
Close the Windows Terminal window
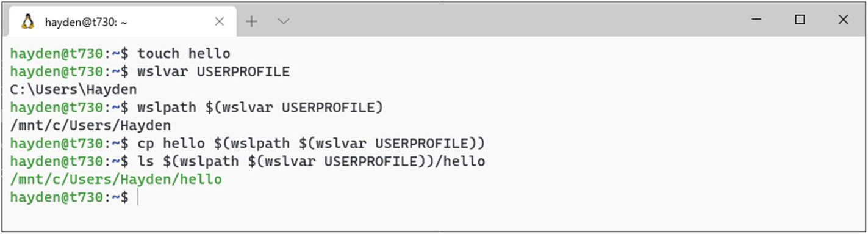click(x=843, y=20)
